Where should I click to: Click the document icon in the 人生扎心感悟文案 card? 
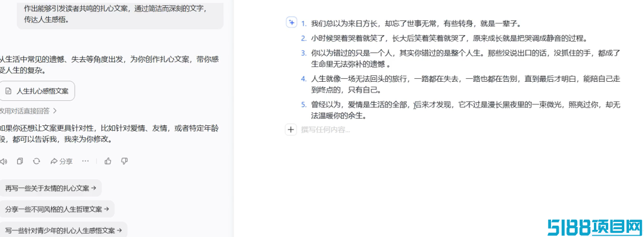click(x=8, y=91)
